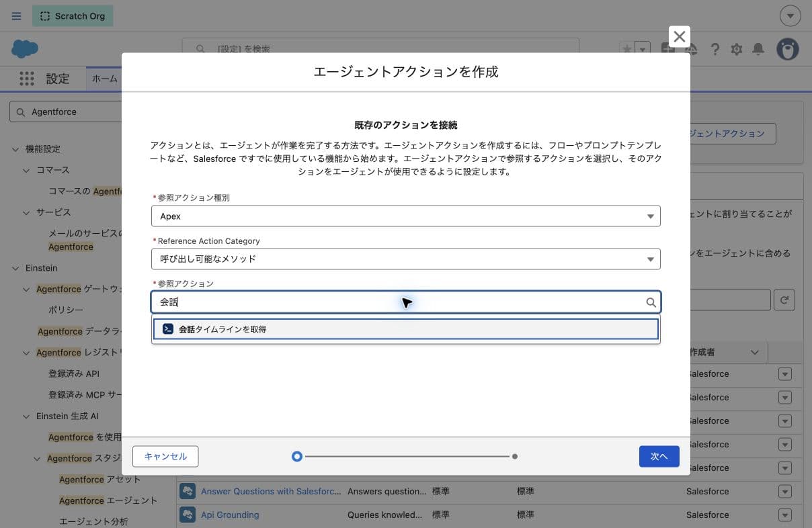Close the agent action dialog
This screenshot has width=812, height=528.
point(680,37)
